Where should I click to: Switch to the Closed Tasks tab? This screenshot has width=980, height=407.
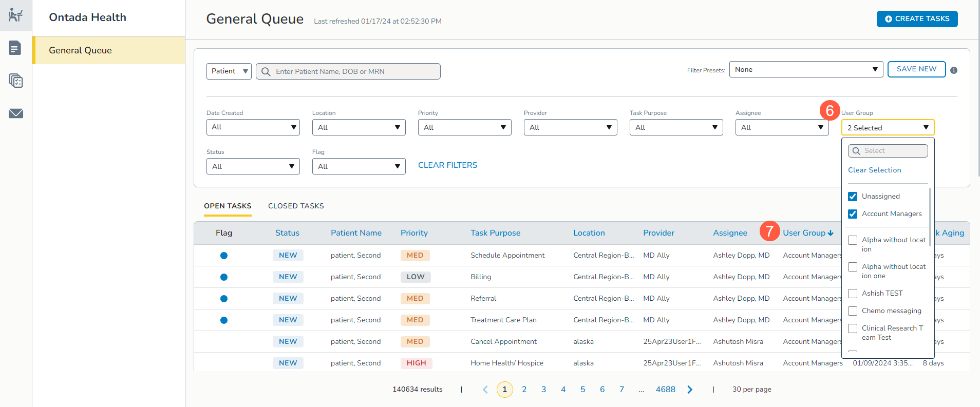coord(296,206)
